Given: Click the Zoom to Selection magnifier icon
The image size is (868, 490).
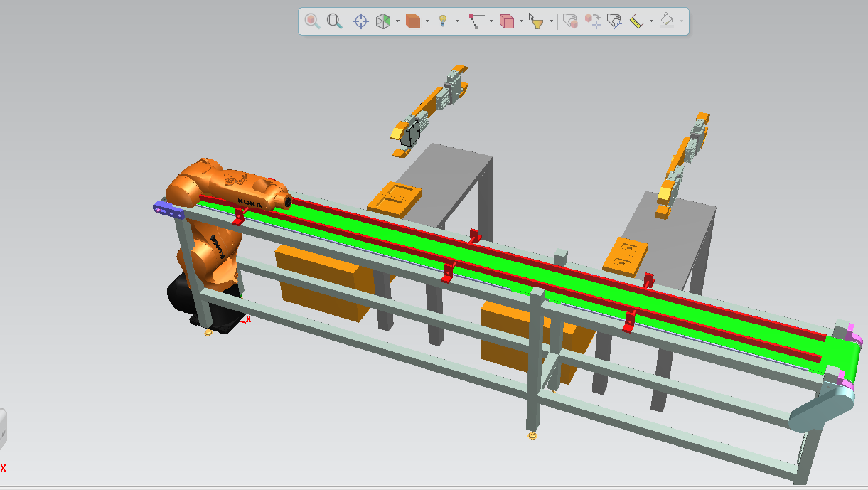Looking at the screenshot, I should 312,21.
